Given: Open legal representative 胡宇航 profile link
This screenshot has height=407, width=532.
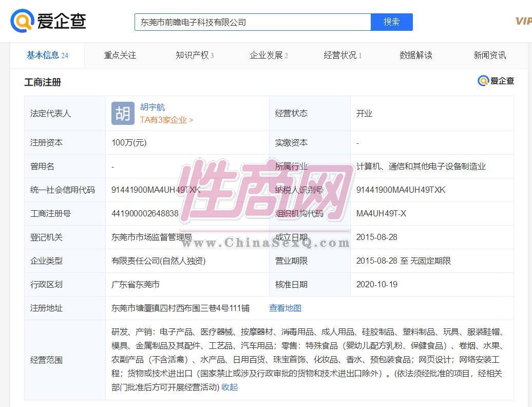Looking at the screenshot, I should tap(153, 107).
